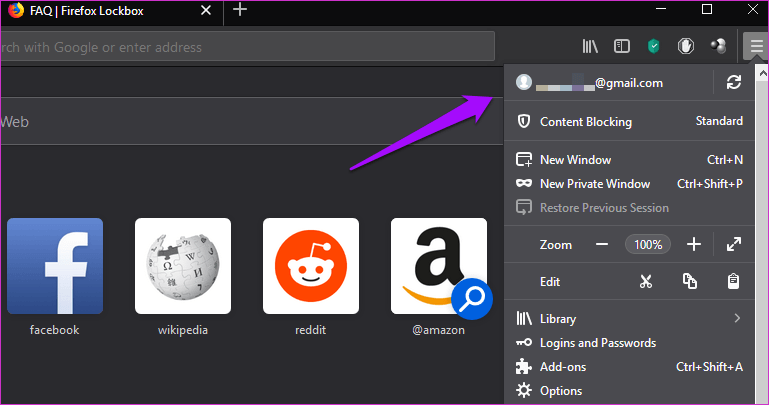Open Logins and Passwords menu item

click(629, 343)
